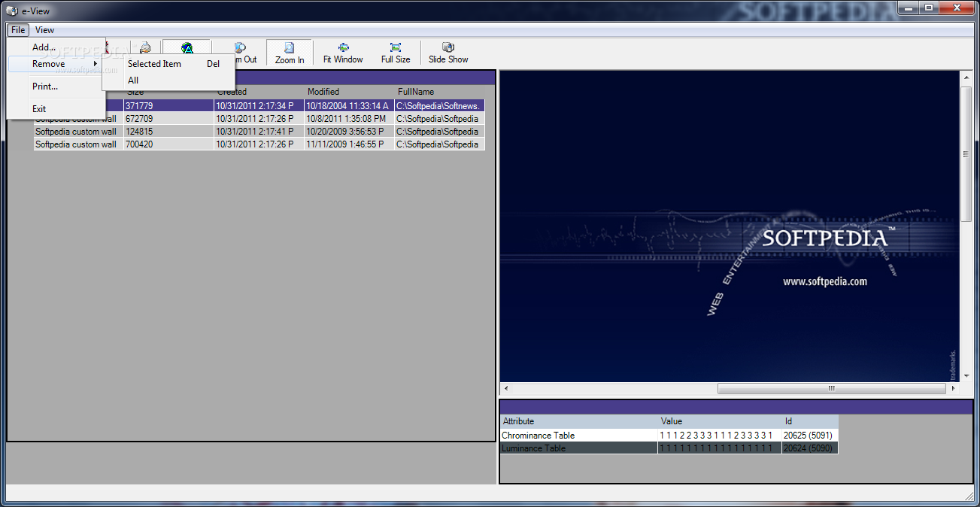This screenshot has width=980, height=507.
Task: Select the row with size 700420
Action: click(x=259, y=144)
